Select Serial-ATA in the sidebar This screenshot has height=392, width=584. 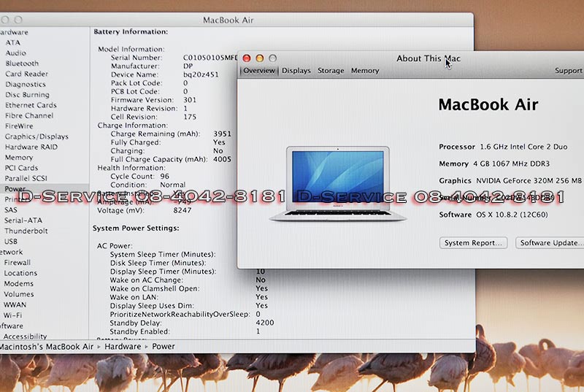(23, 220)
